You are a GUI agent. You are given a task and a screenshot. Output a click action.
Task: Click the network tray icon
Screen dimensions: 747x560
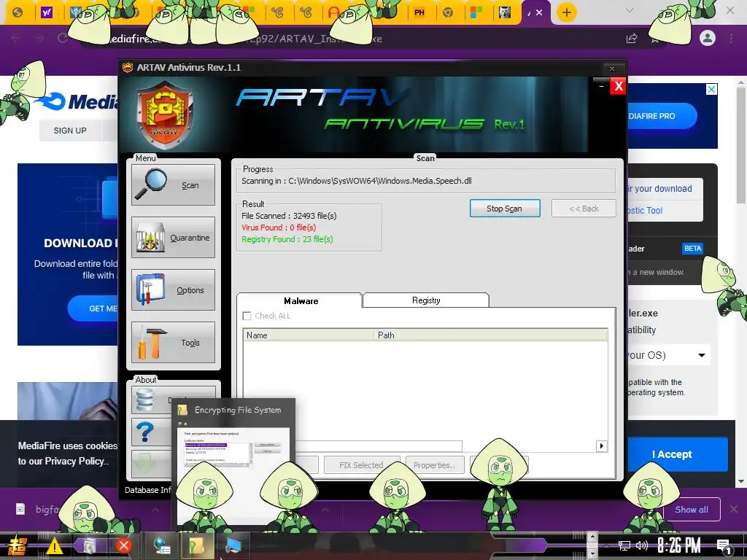coord(624,545)
